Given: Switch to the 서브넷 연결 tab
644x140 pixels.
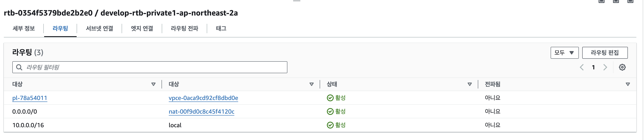Looking at the screenshot, I should click(99, 29).
